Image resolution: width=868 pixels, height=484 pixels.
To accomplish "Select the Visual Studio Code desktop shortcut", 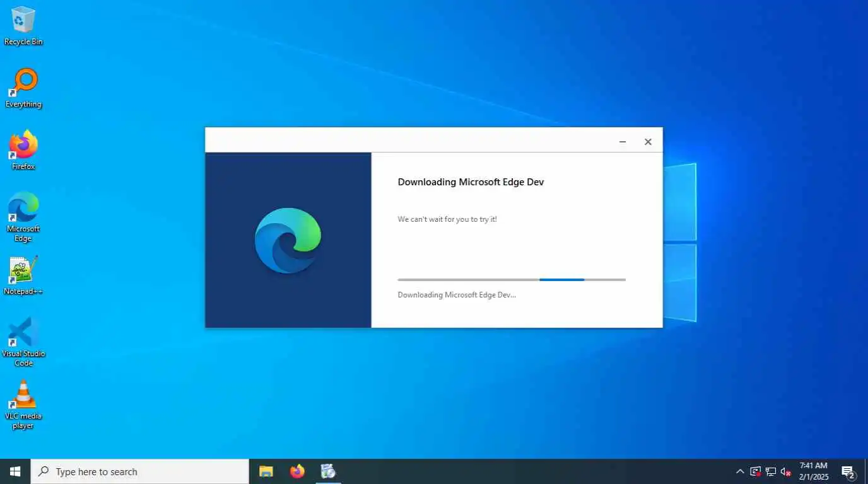I will pos(23,342).
